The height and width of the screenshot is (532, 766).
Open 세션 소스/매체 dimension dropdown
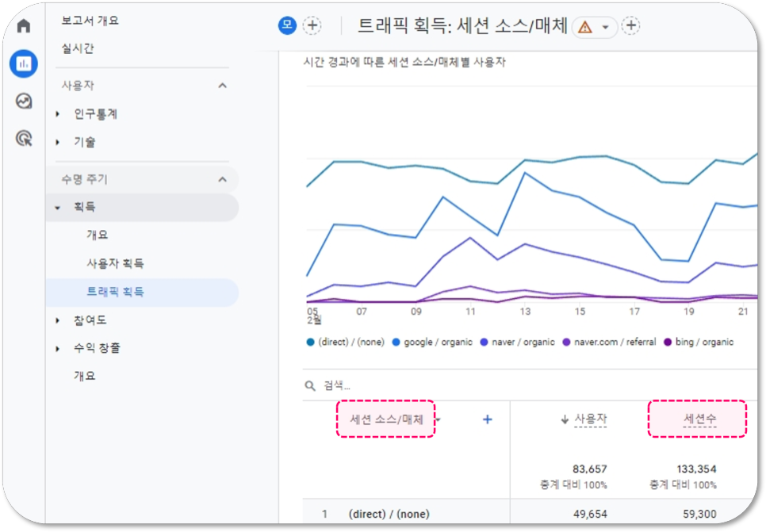tap(439, 419)
